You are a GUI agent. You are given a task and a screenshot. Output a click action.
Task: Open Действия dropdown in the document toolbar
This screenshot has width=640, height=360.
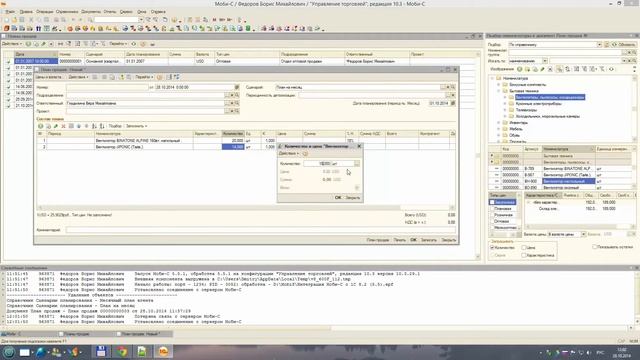pos(78,77)
